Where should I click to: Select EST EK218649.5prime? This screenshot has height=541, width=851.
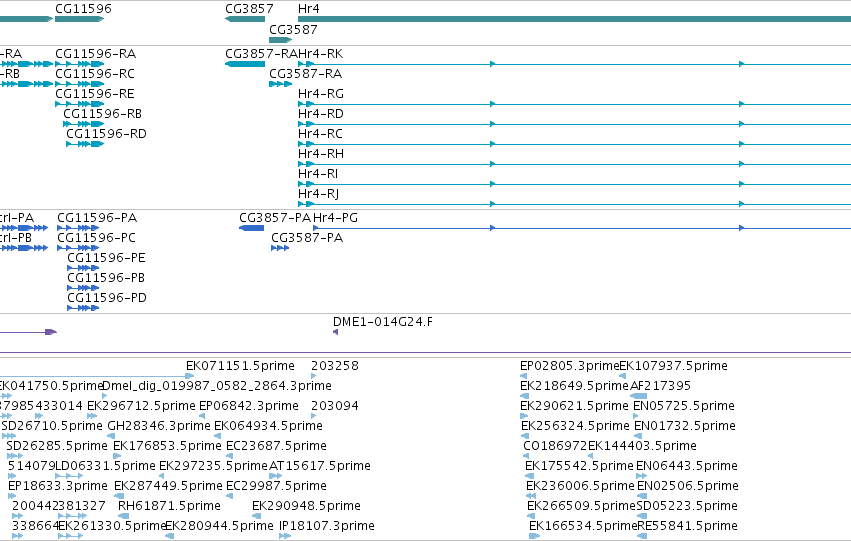574,386
